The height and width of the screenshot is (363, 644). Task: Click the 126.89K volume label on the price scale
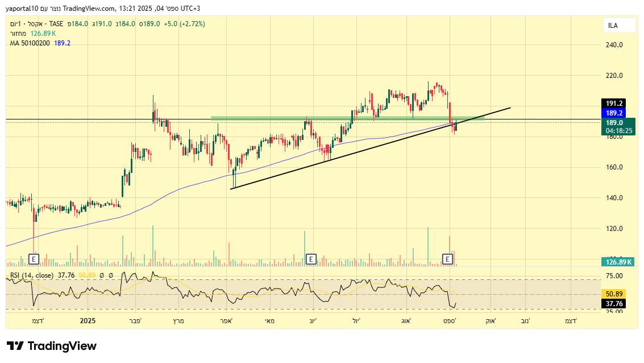click(x=618, y=262)
